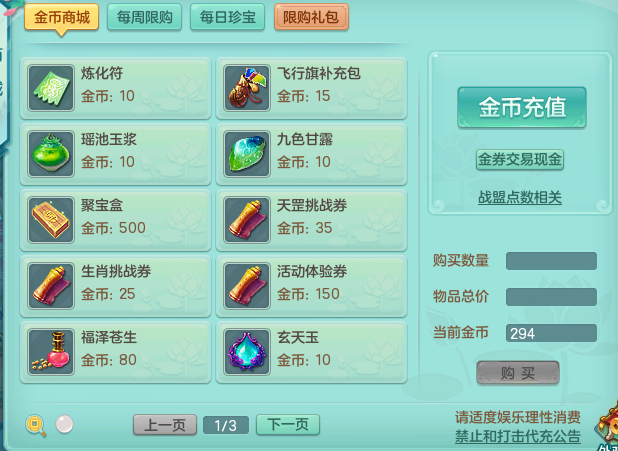
Task: Click the 金券交易现金 button
Action: click(x=520, y=160)
